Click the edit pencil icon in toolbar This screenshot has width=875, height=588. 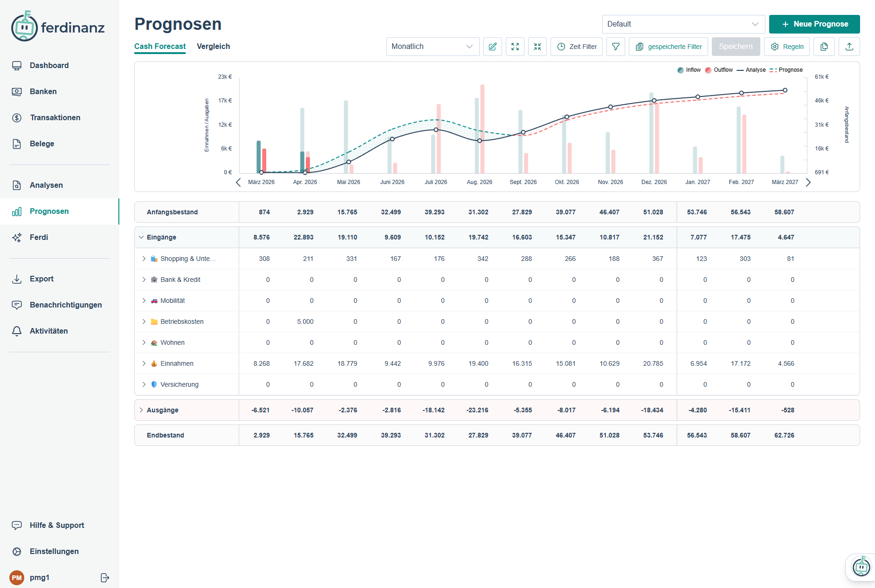tap(492, 47)
